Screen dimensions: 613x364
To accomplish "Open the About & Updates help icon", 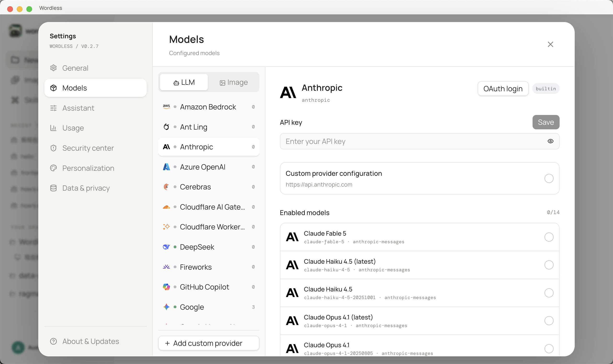I will pyautogui.click(x=53, y=341).
